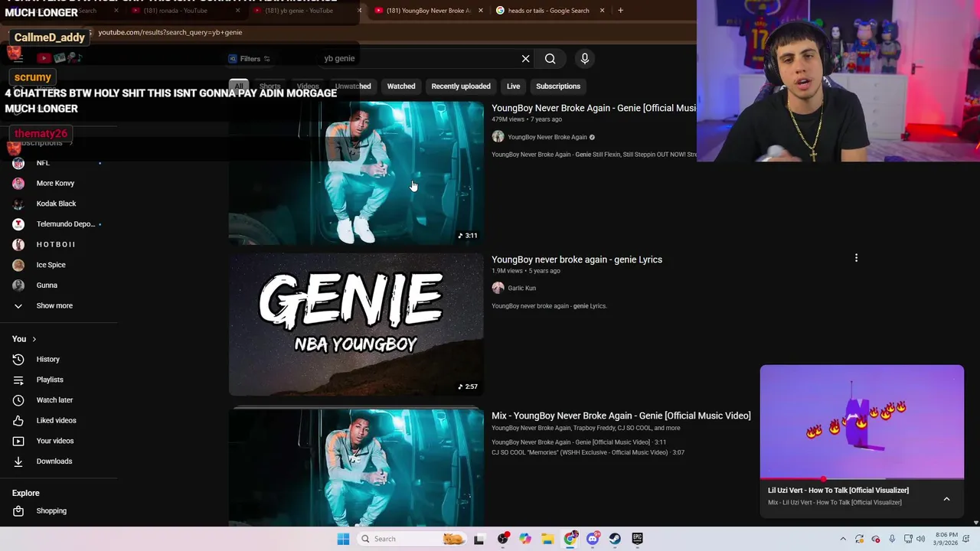Open Discord from the taskbar
The image size is (980, 551).
click(x=593, y=539)
